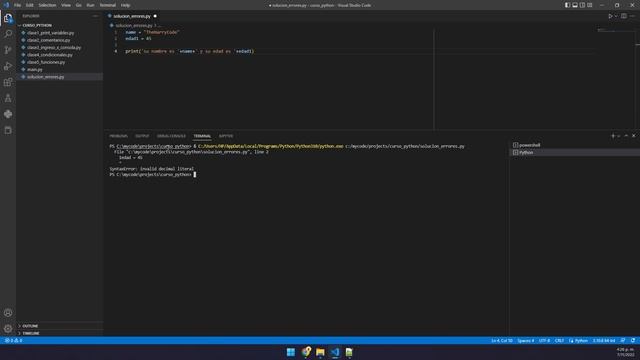Screen dimensions: 640x360
Task: Open the run options dropdown arrow
Action: 616,16
